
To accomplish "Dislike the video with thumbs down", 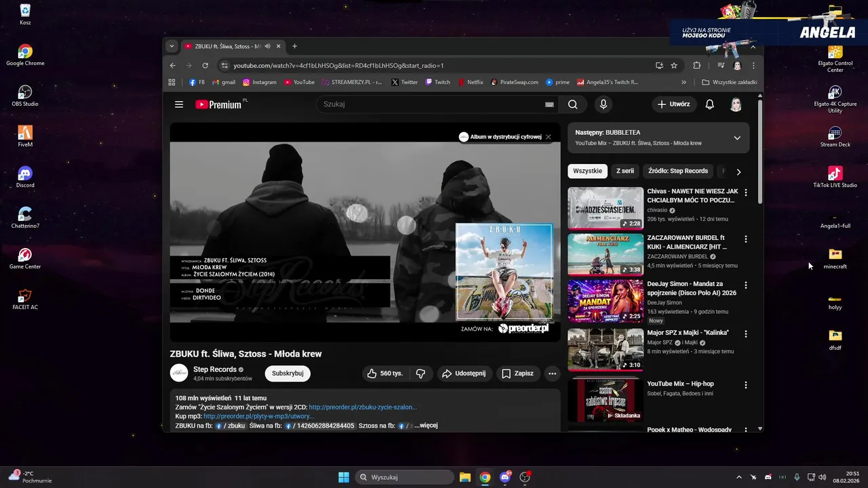I will click(x=420, y=373).
